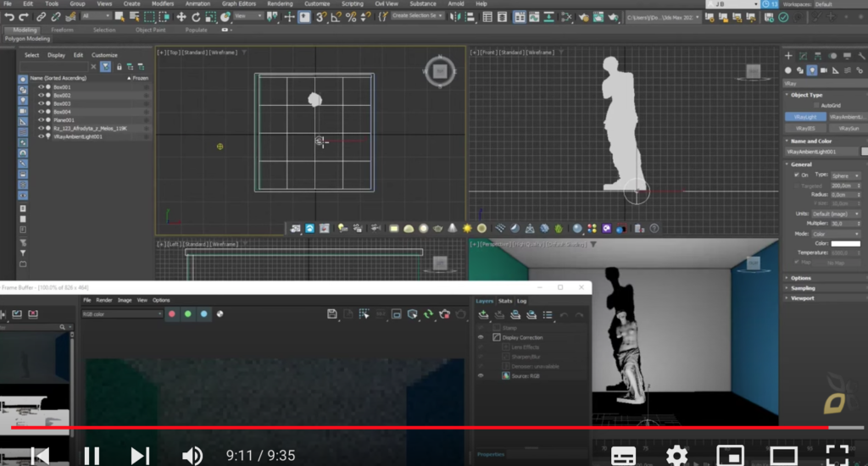Switch to the Create tab plus icon

[788, 56]
